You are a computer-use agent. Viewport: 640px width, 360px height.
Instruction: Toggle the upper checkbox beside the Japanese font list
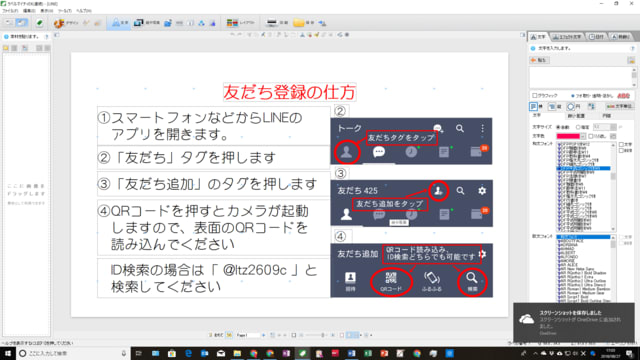[x=621, y=144]
